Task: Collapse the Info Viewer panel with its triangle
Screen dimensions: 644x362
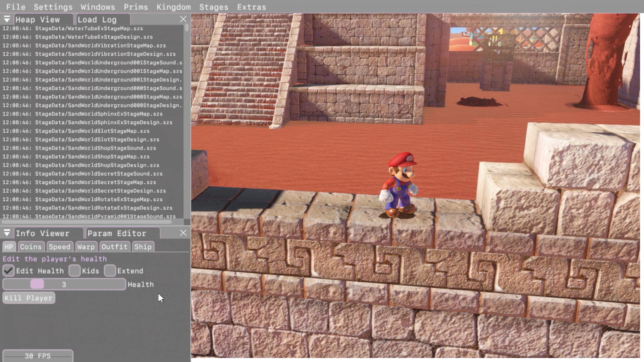Action: (7, 233)
